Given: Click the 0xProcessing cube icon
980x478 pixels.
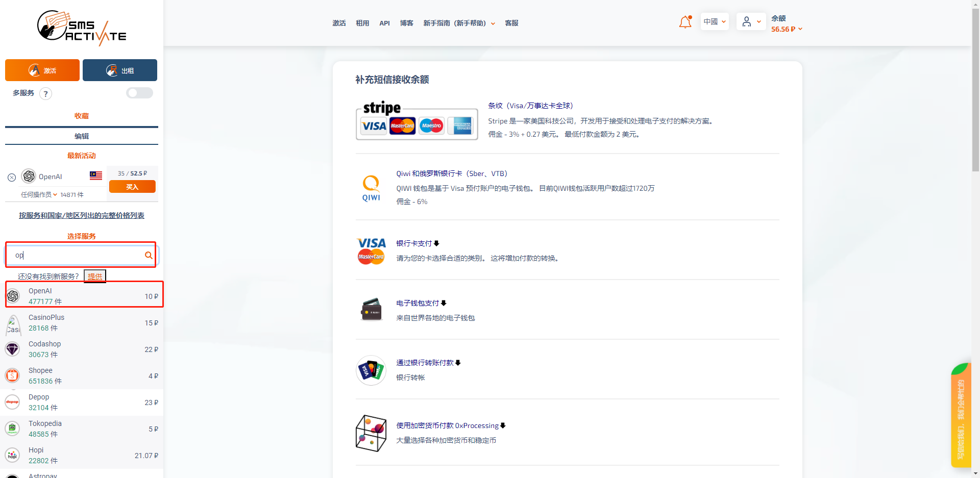Looking at the screenshot, I should pyautogui.click(x=371, y=433).
